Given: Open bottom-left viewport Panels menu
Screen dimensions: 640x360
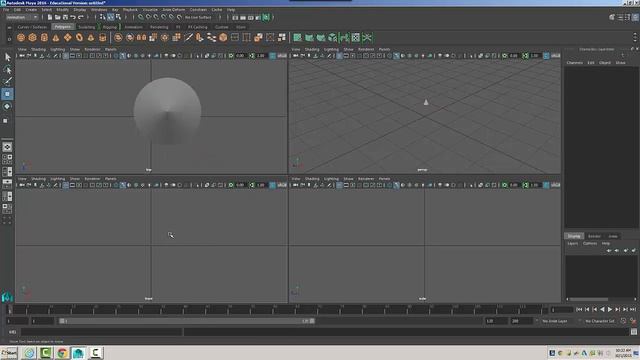Looking at the screenshot, I should click(111, 179).
